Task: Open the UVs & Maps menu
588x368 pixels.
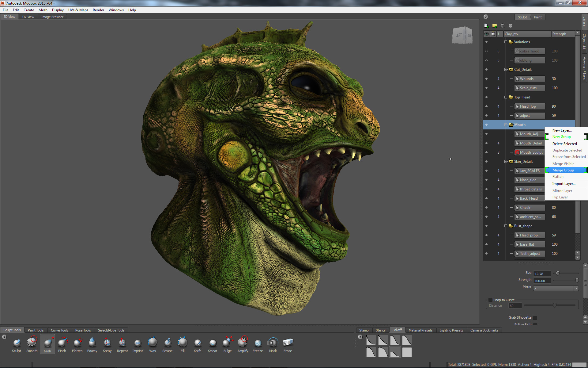Action: 78,10
